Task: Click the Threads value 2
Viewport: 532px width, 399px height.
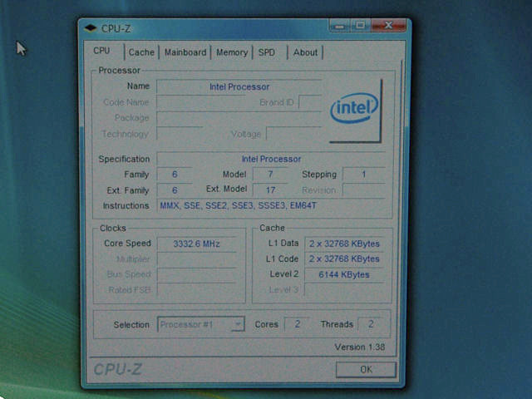Action: (x=371, y=324)
